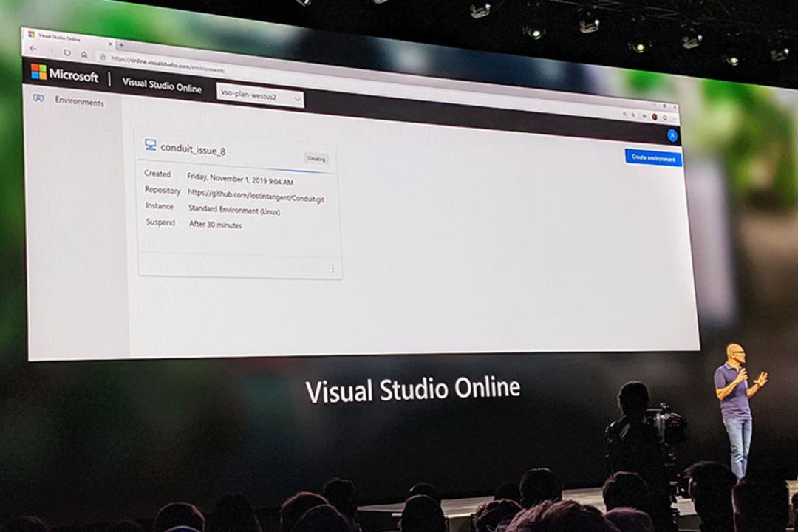Click the monitor icon beside conduit_issue_8
The height and width of the screenshot is (532, 798).
[x=150, y=146]
